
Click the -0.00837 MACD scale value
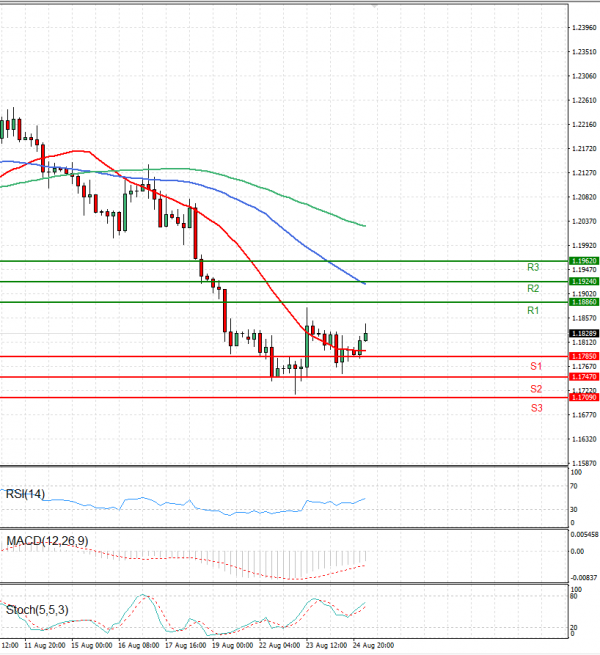click(x=584, y=578)
